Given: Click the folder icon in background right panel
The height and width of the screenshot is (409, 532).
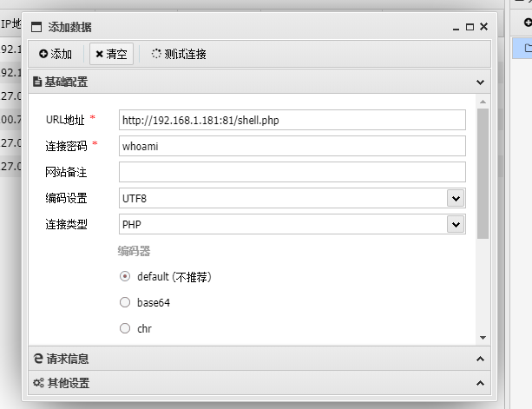Looking at the screenshot, I should click(528, 48).
